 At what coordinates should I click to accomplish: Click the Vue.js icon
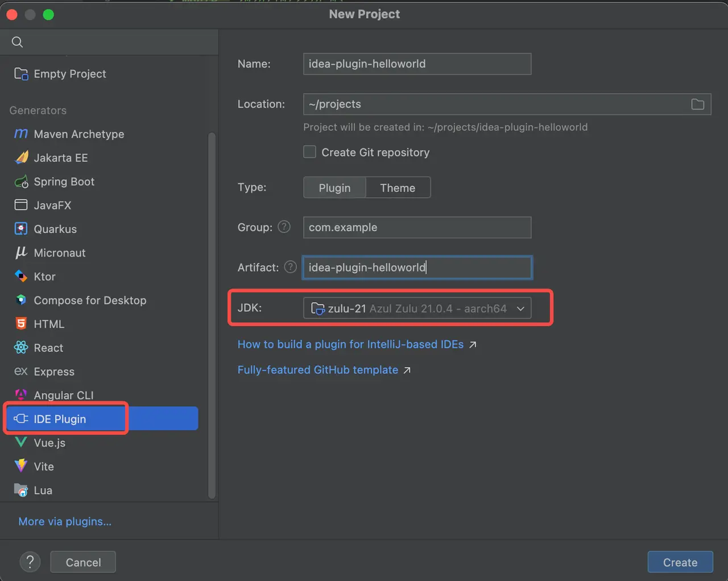point(21,442)
